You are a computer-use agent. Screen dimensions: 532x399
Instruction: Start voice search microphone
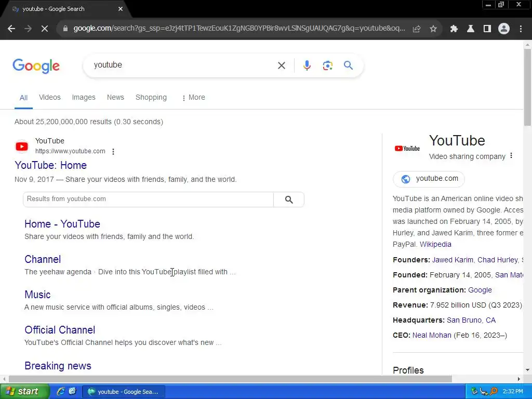pyautogui.click(x=307, y=65)
